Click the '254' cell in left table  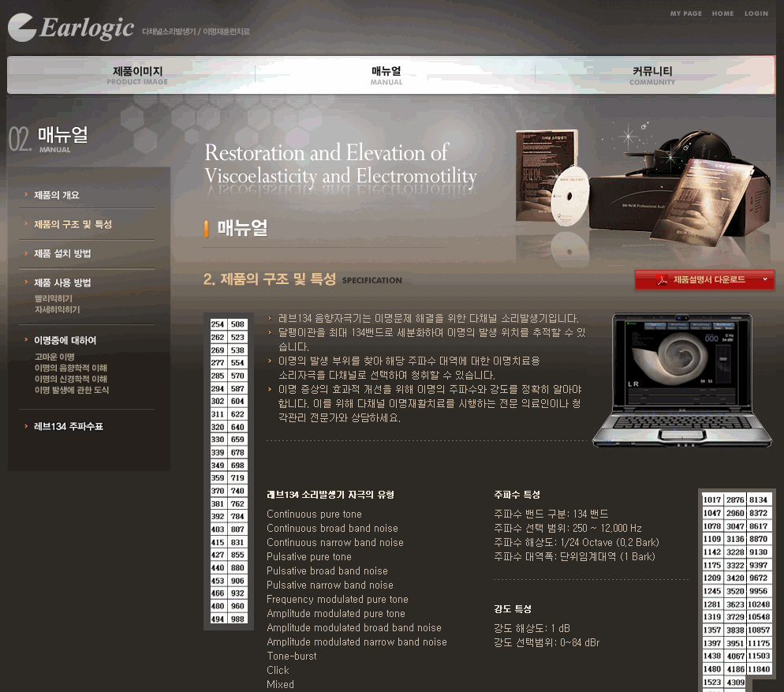point(218,324)
